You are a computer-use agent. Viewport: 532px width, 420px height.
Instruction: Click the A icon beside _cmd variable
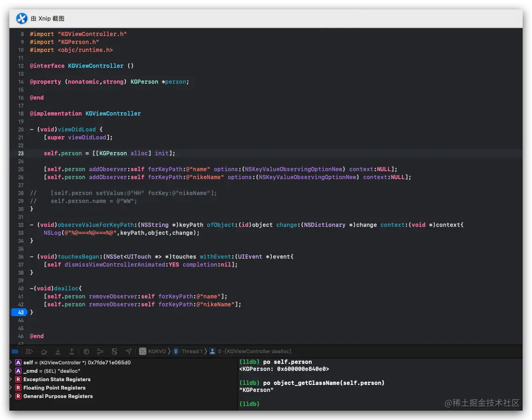point(18,371)
